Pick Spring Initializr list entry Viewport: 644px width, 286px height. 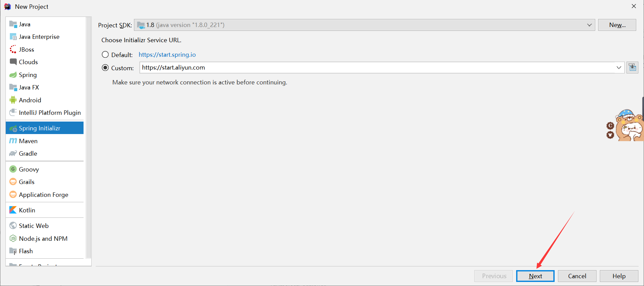pyautogui.click(x=45, y=128)
